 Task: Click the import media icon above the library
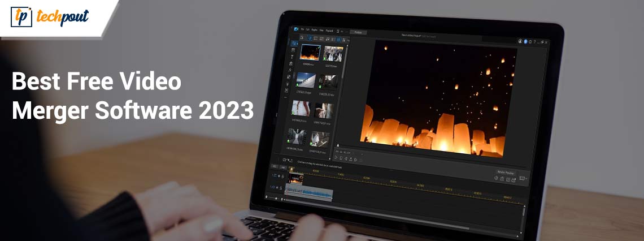pos(302,37)
